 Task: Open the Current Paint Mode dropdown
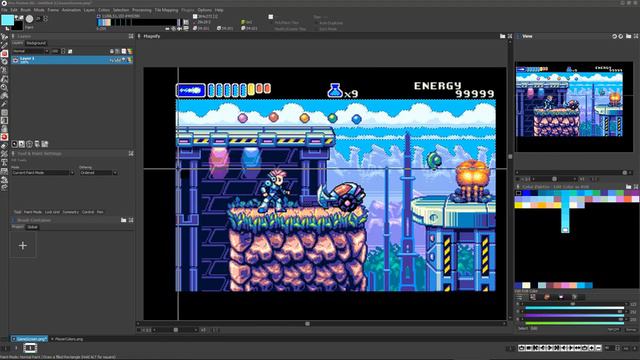(43, 173)
